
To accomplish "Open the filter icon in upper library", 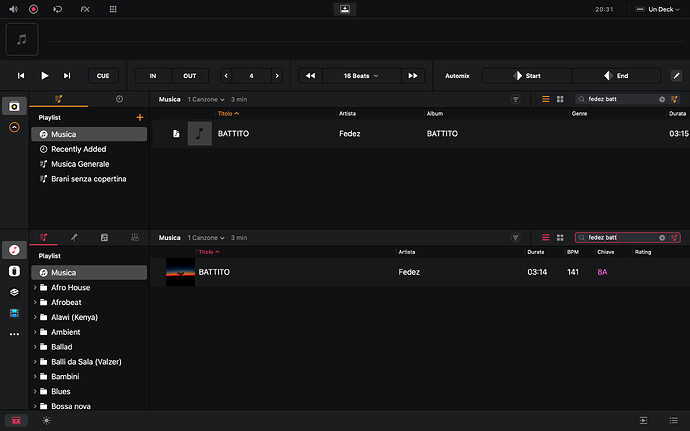I will click(x=516, y=99).
